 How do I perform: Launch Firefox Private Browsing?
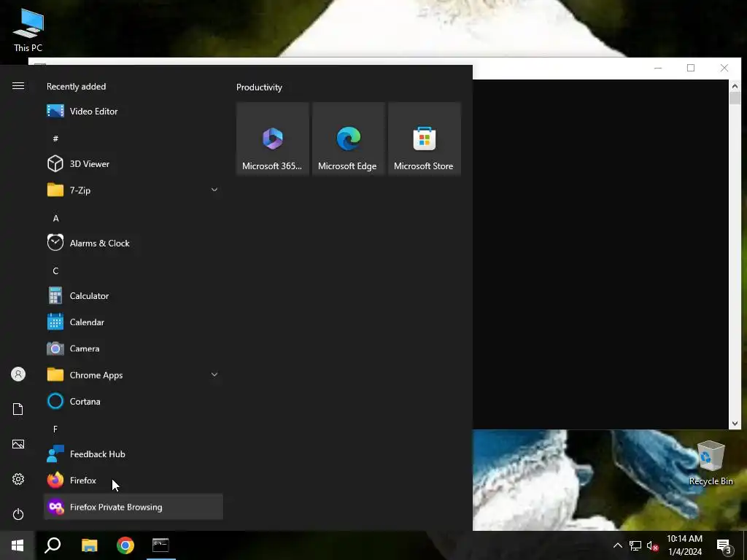point(133,507)
